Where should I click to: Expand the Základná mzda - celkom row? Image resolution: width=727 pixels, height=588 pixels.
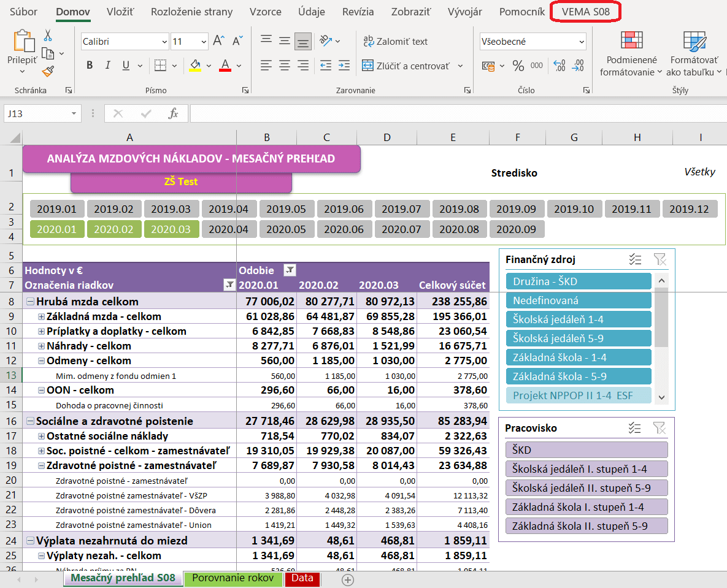tap(41, 317)
